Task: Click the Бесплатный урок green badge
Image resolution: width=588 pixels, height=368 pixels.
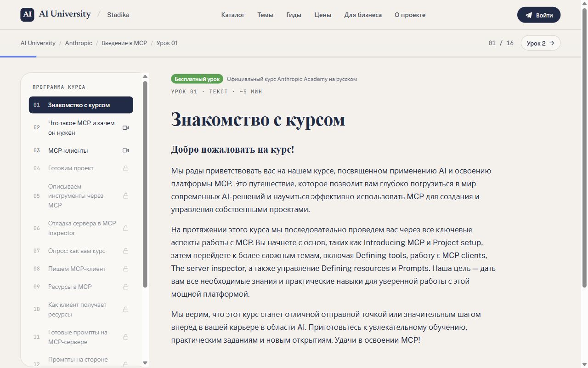Action: click(x=197, y=79)
